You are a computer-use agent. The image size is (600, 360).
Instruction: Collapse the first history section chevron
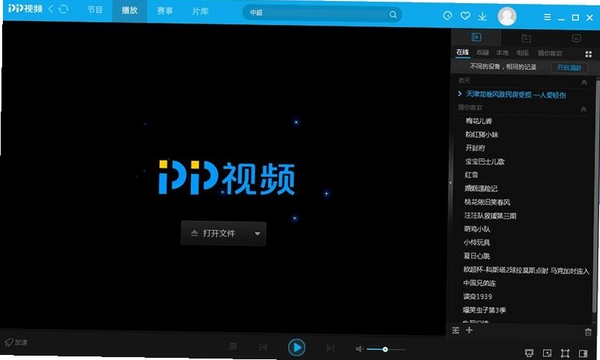pos(584,82)
